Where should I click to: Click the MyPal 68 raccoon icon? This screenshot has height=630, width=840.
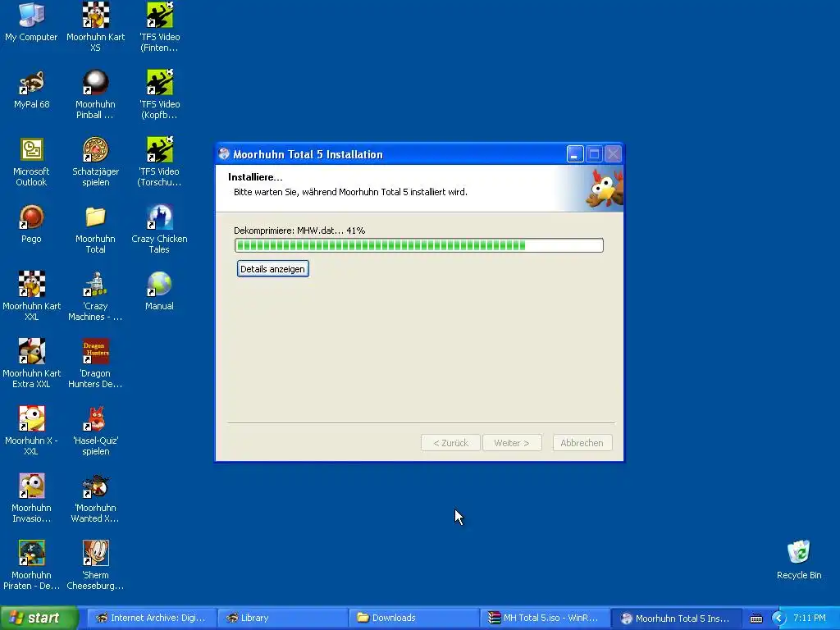(x=31, y=83)
